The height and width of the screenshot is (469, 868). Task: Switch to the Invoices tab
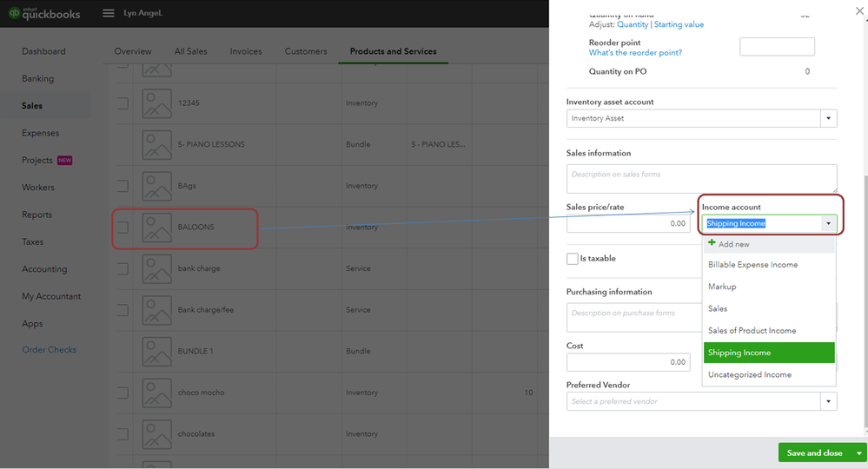coord(246,51)
